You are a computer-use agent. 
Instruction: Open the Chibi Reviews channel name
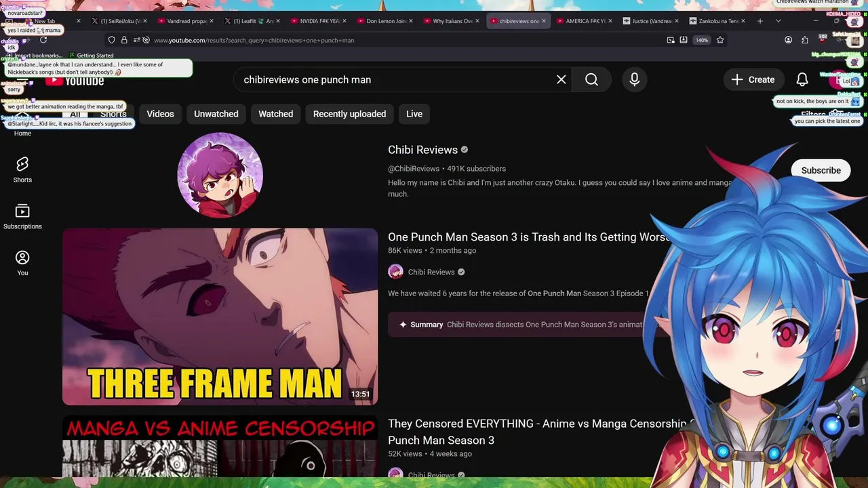pos(422,150)
